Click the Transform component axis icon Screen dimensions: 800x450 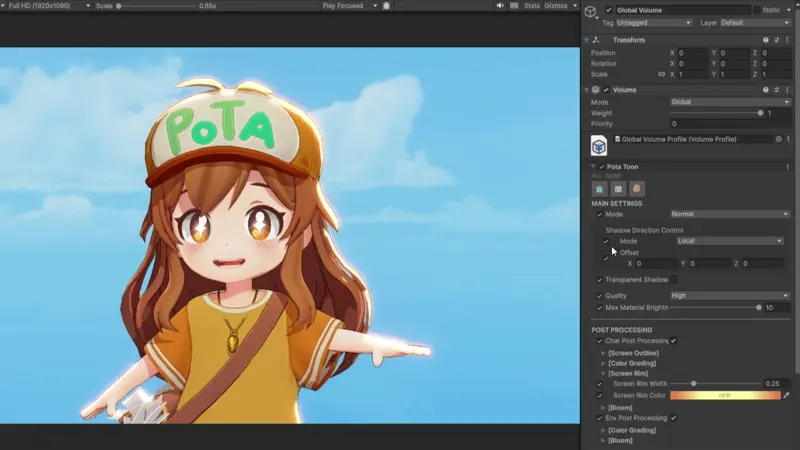pyautogui.click(x=596, y=40)
